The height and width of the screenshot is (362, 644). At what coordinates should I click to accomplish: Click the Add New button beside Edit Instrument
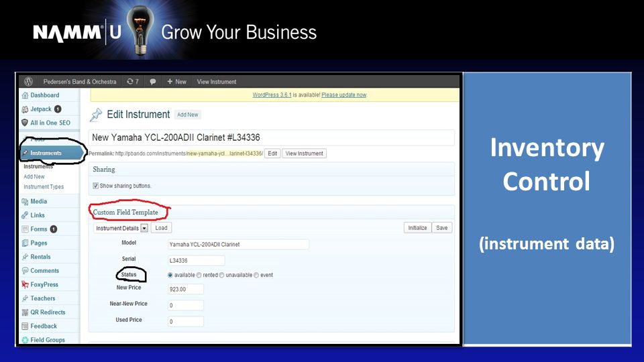tap(187, 115)
